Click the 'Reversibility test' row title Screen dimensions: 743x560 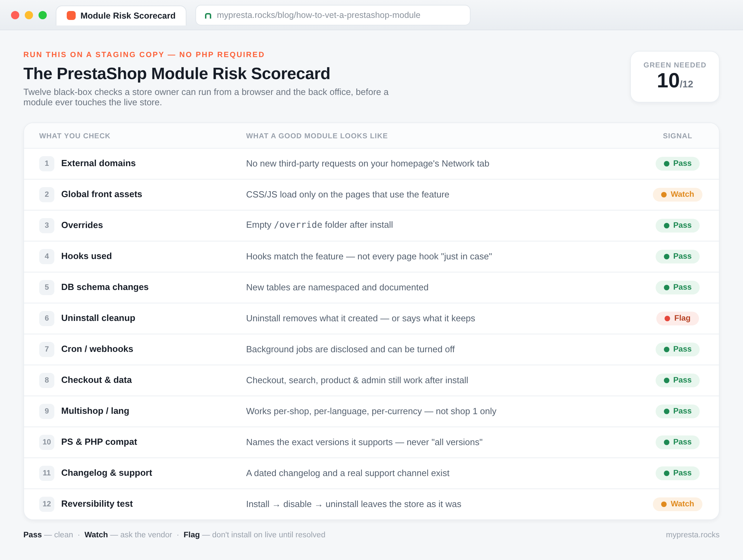97,504
